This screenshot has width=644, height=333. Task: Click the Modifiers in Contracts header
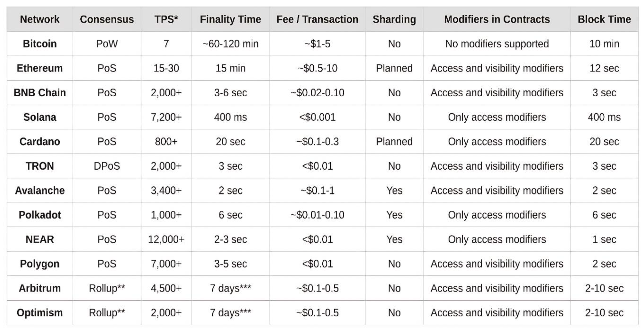pyautogui.click(x=497, y=19)
